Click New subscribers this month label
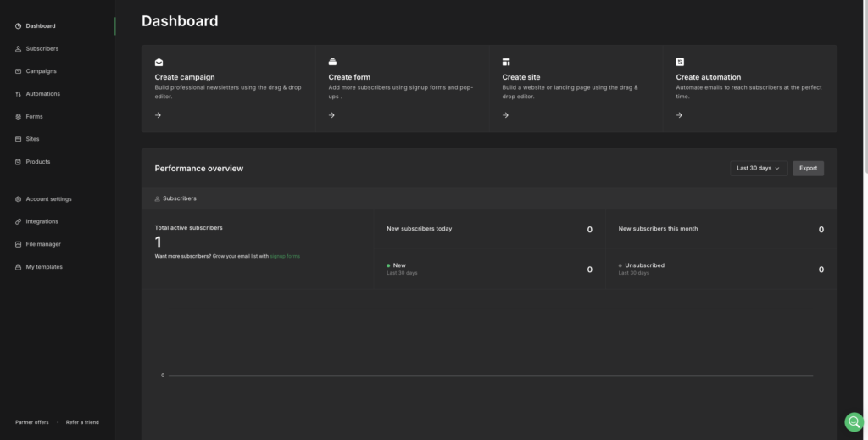This screenshot has height=440, width=868. (658, 229)
